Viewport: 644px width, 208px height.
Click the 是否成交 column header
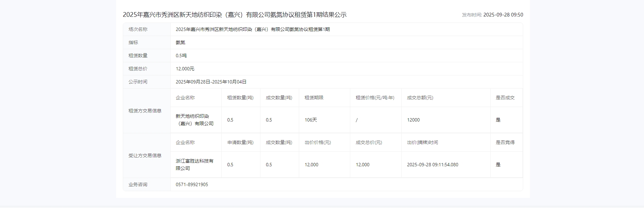click(505, 98)
